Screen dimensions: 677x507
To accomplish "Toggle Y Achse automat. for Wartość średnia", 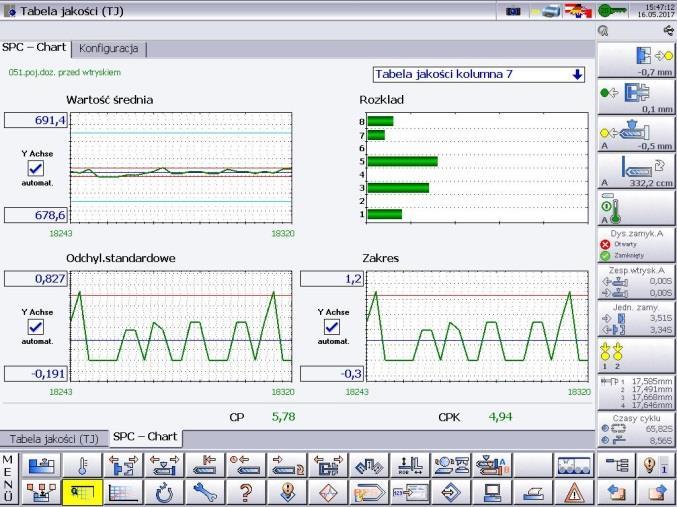I will [35, 168].
